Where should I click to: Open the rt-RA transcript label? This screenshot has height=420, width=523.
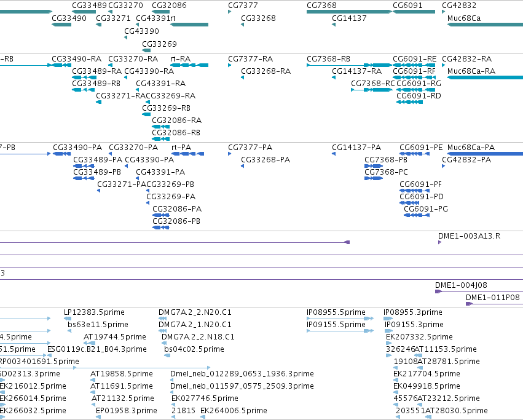tap(181, 59)
